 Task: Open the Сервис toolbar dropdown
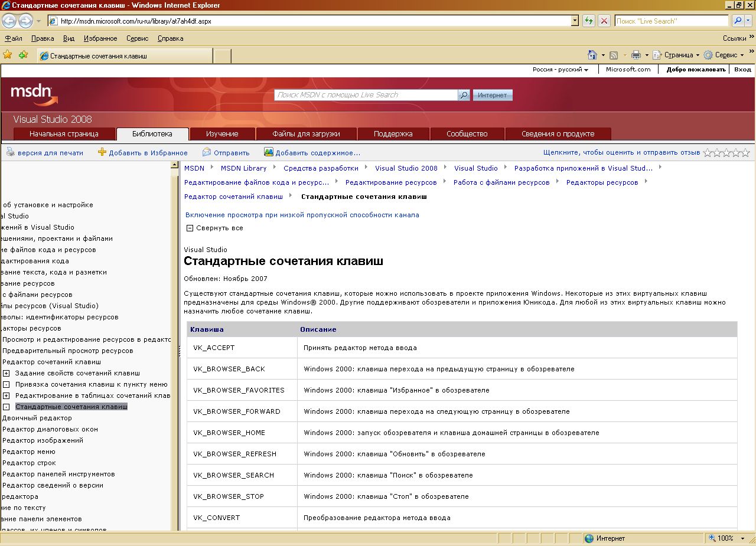click(724, 55)
